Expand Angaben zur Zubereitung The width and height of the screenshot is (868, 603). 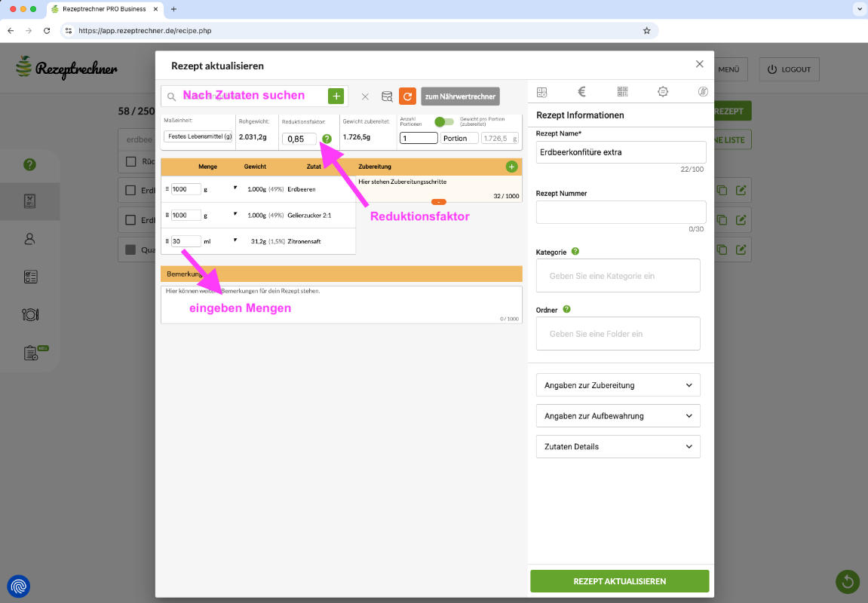pyautogui.click(x=618, y=385)
